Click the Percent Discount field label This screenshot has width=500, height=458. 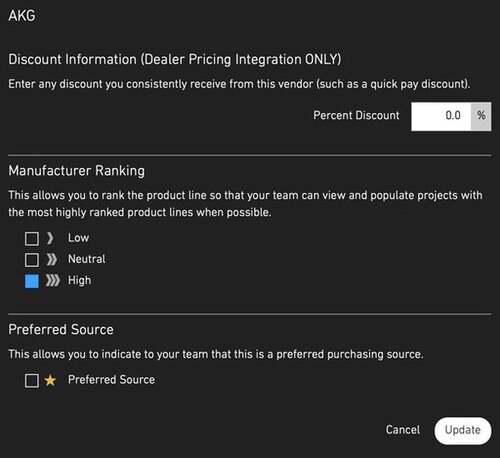(x=356, y=115)
